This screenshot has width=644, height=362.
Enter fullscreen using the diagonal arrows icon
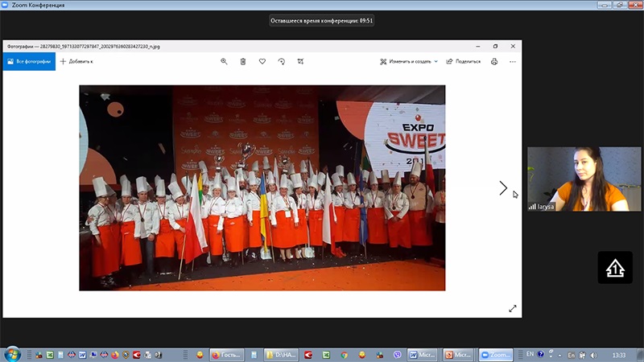click(x=513, y=308)
